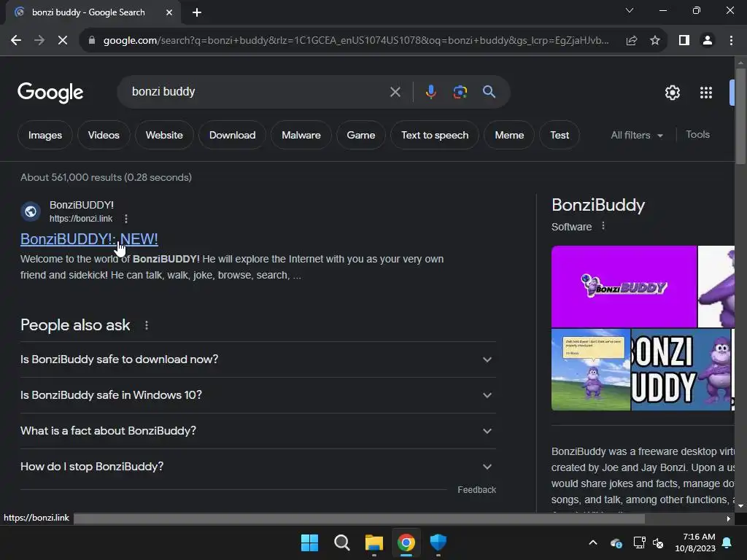Search by image with Google Lens
The image size is (747, 560).
(x=460, y=92)
